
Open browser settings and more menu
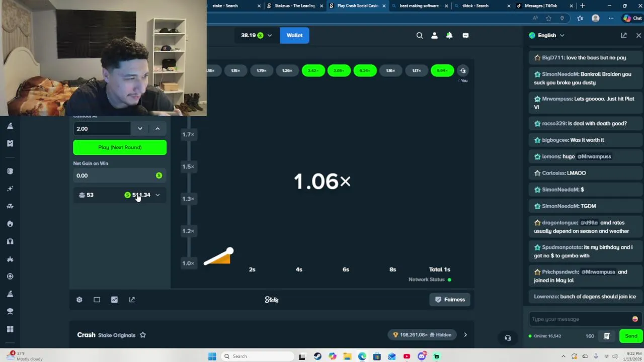click(x=611, y=18)
